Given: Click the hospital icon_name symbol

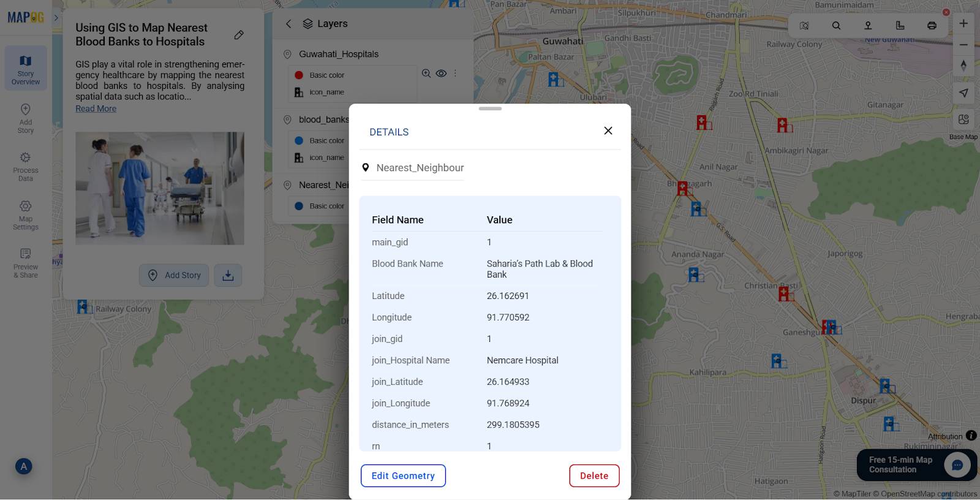Looking at the screenshot, I should tap(299, 92).
